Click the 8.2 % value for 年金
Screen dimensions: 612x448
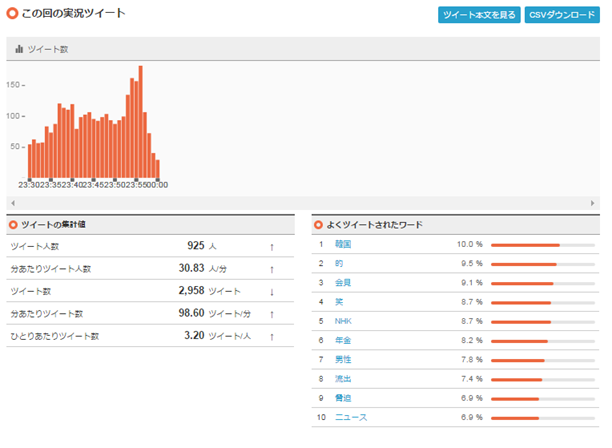(x=472, y=340)
